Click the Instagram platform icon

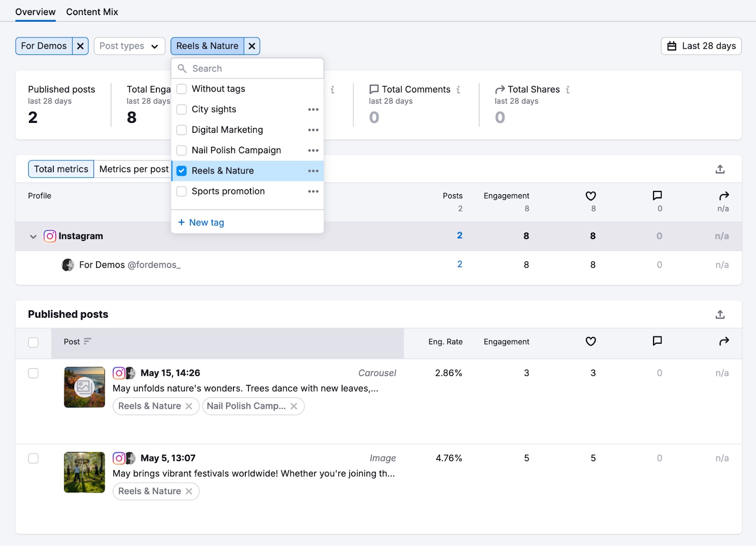point(50,236)
